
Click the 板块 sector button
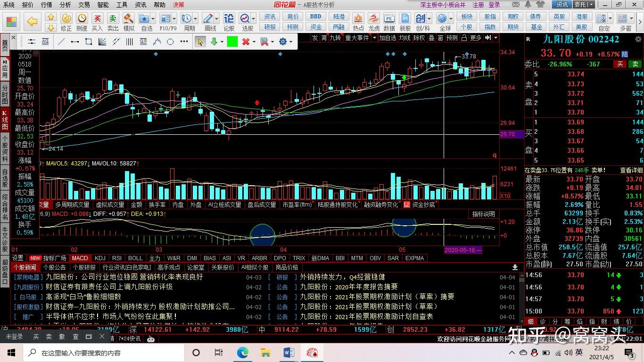click(467, 16)
